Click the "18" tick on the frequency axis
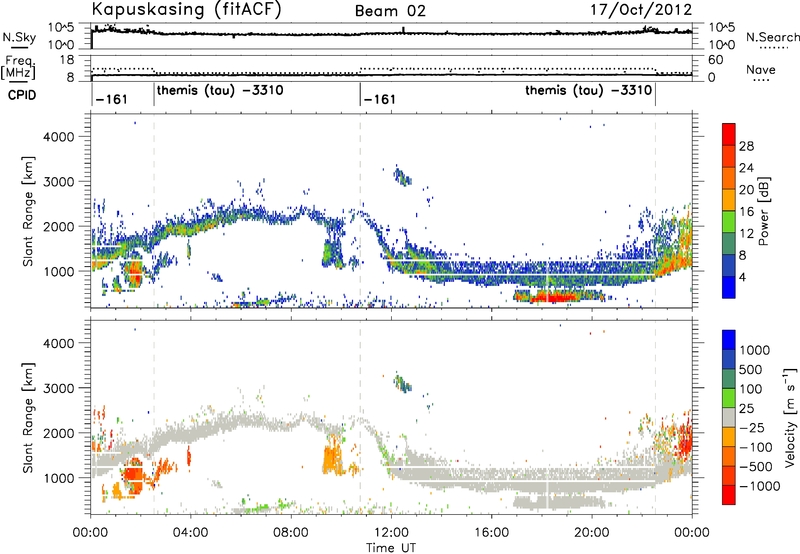Screen dimensions: 800x554 pyautogui.click(x=66, y=60)
